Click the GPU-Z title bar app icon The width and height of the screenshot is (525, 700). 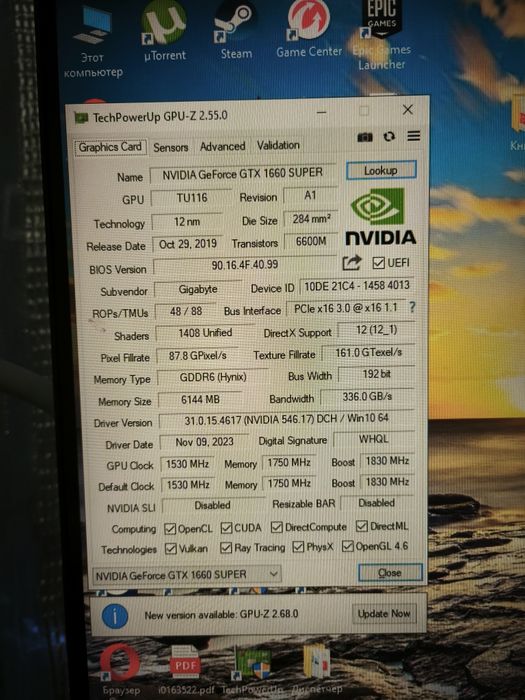coord(81,118)
